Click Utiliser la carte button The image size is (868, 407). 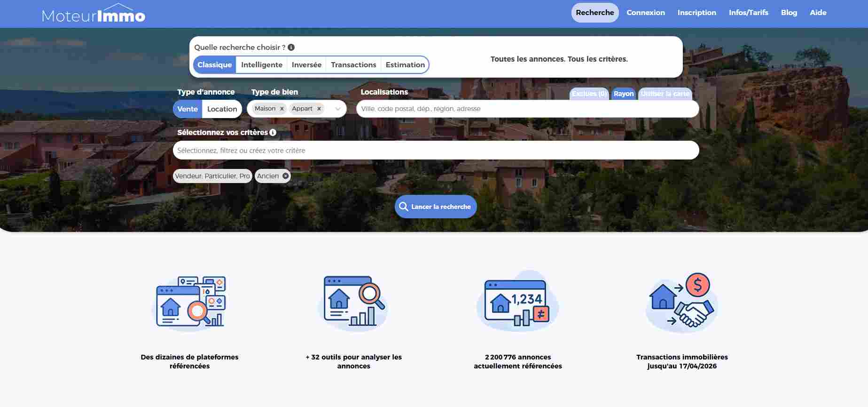click(665, 94)
